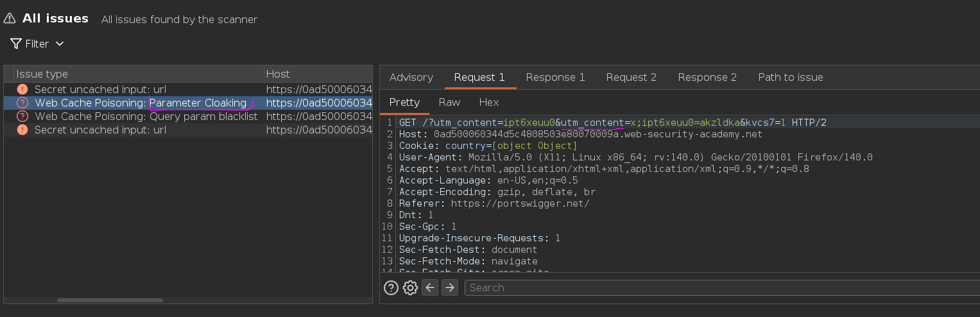Select the Request 1 tab
Viewport: 980px width, 317px height.
(479, 77)
